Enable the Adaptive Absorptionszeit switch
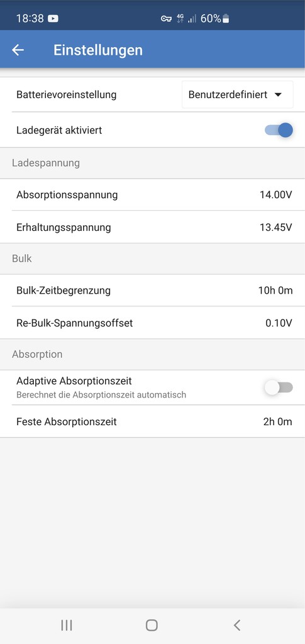This screenshot has width=305, height=644. (279, 387)
